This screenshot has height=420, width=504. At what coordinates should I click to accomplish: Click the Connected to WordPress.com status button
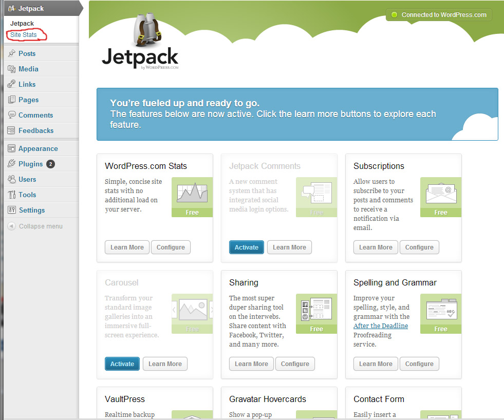pyautogui.click(x=439, y=15)
